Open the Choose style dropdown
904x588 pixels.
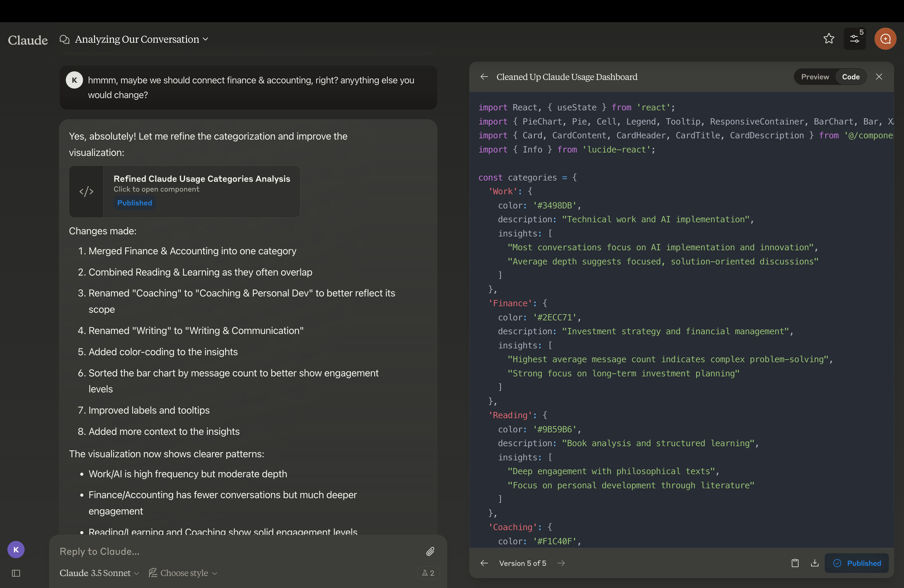tap(183, 573)
